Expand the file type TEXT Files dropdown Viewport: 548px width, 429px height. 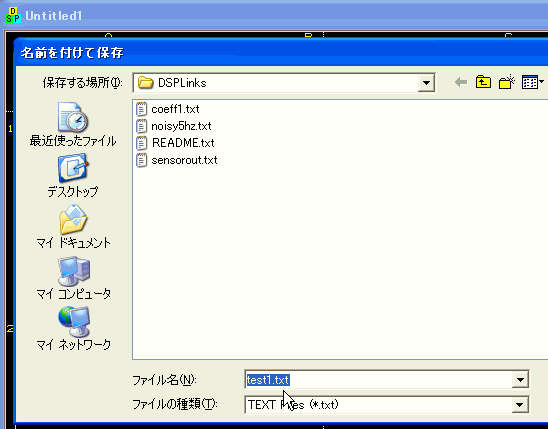[x=520, y=405]
